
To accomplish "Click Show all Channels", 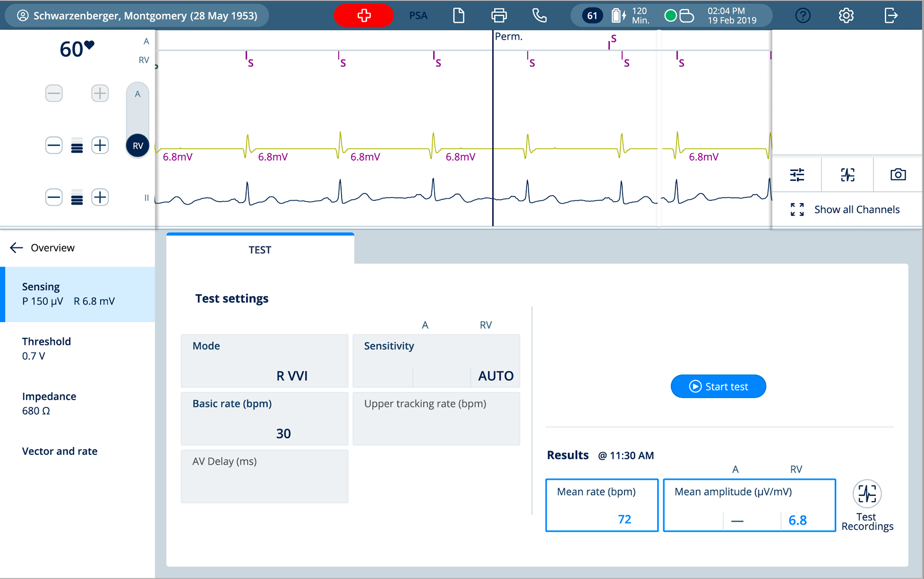I will [857, 209].
